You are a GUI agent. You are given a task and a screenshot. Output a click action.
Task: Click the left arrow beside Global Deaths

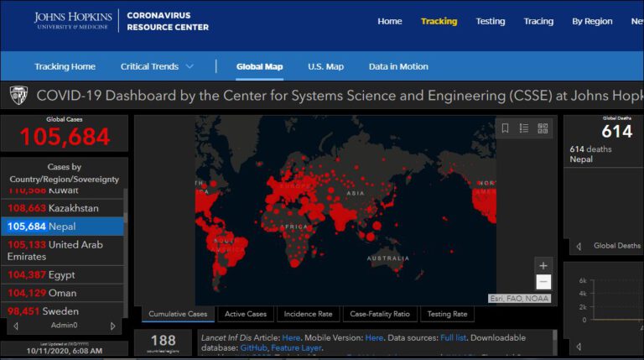pyautogui.click(x=578, y=246)
